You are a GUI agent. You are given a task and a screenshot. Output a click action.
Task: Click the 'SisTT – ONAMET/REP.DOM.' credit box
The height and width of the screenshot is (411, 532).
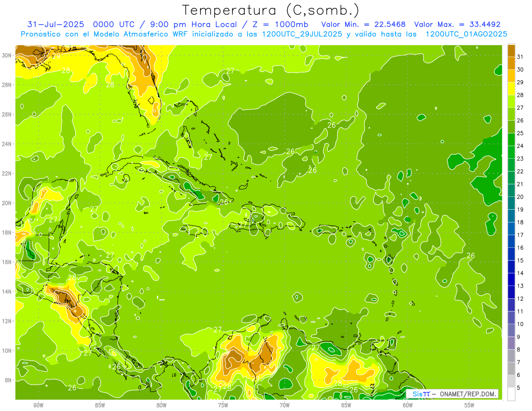point(452,394)
